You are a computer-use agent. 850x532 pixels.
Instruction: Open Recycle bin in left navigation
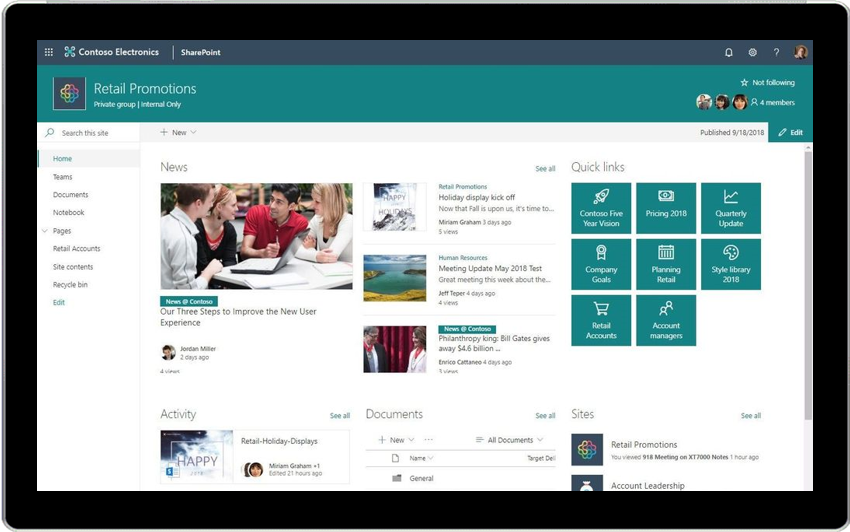click(x=70, y=285)
